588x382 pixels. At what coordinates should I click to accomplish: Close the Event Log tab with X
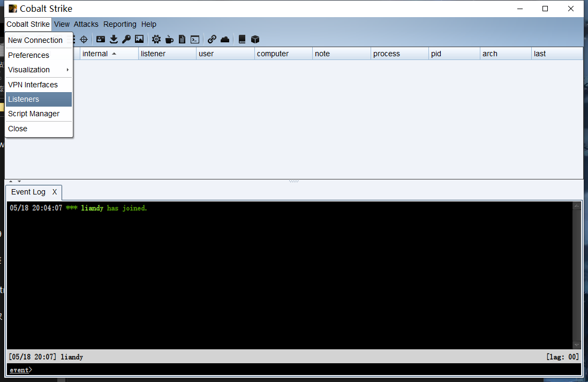click(x=55, y=192)
